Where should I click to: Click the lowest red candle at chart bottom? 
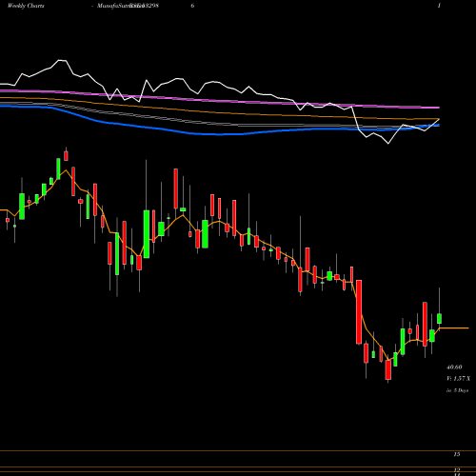[388, 369]
